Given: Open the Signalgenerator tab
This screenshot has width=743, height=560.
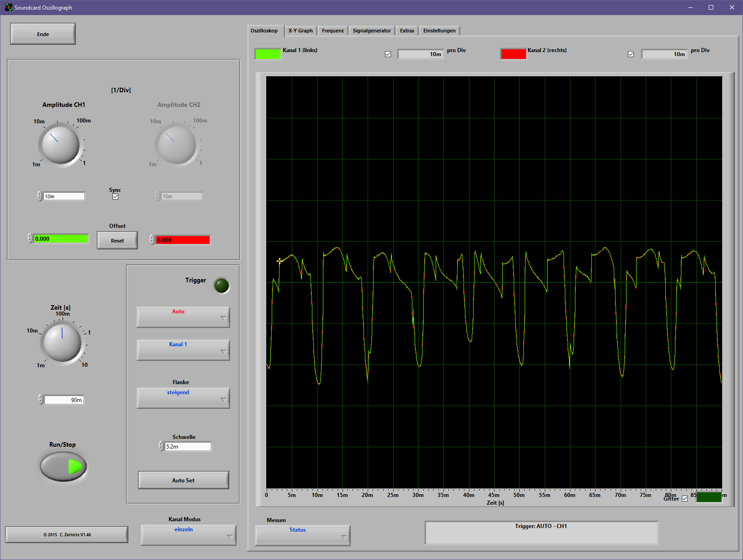Looking at the screenshot, I should [372, 31].
